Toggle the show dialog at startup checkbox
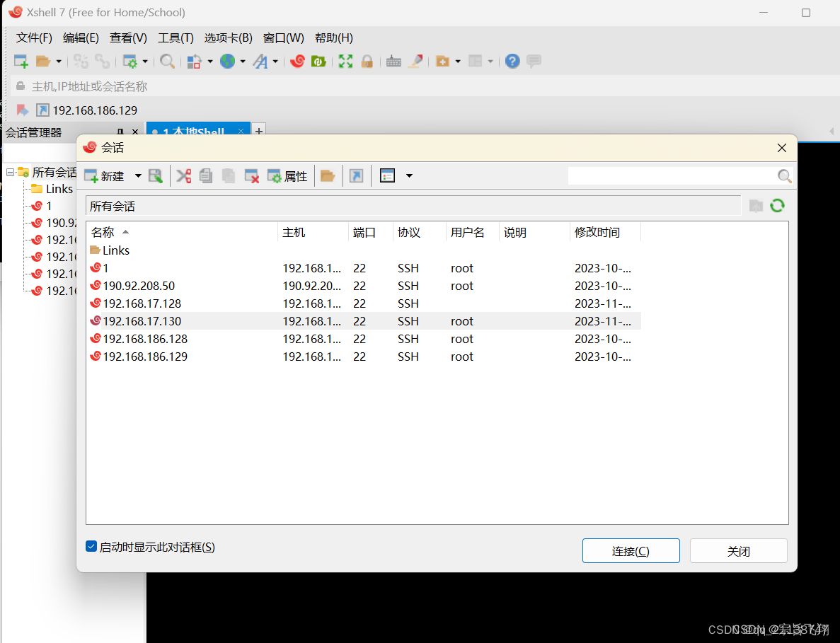The height and width of the screenshot is (643, 840). (91, 546)
